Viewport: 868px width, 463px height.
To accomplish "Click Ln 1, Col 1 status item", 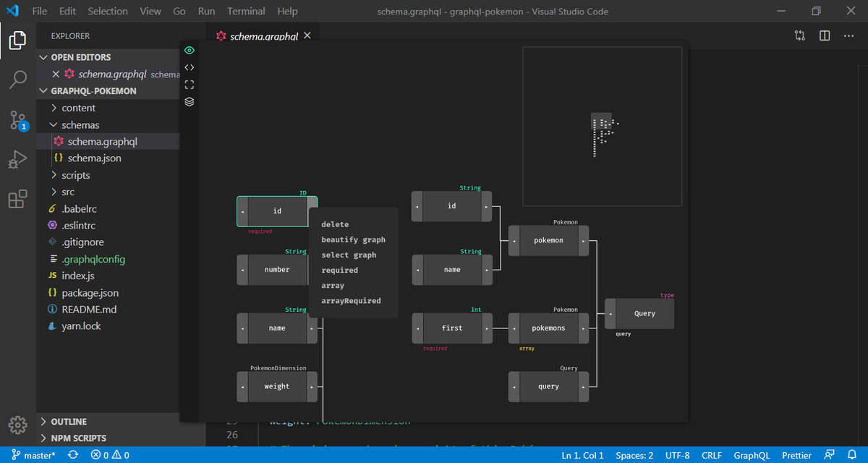I will point(582,455).
